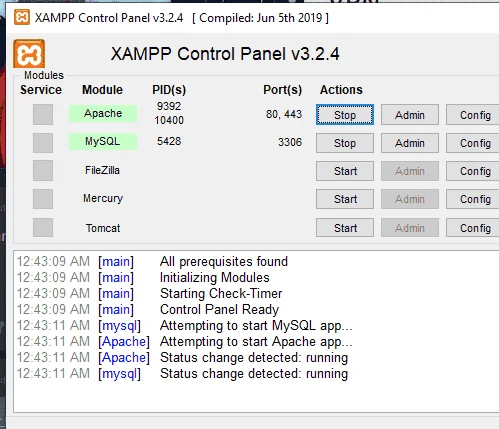Toggle the FileZilla service checkbox

[x=43, y=171]
